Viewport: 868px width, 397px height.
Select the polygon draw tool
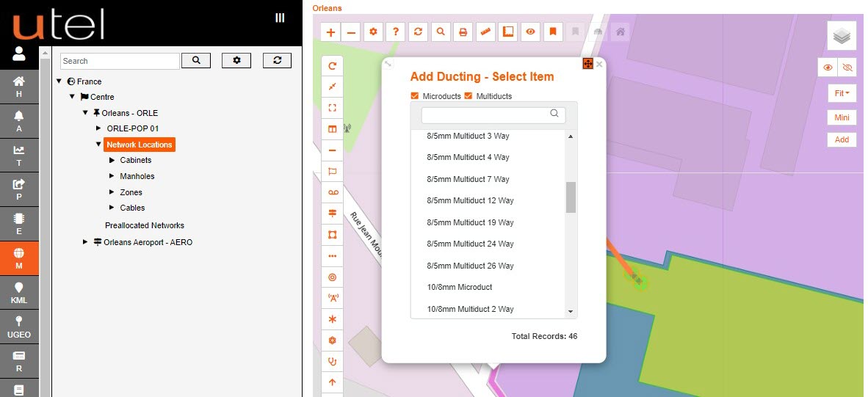coord(332,234)
